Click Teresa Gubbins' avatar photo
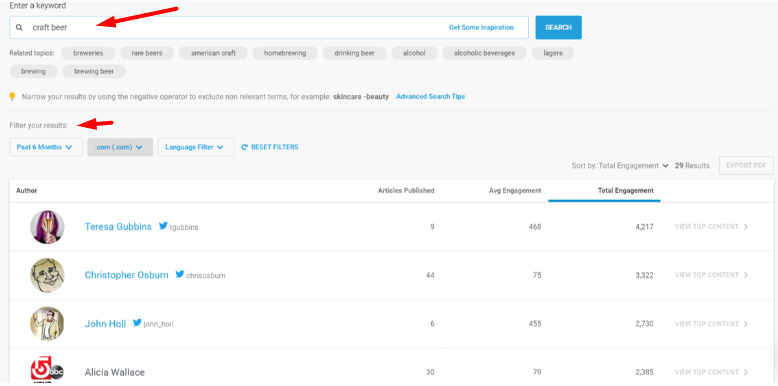Image resolution: width=778 pixels, height=386 pixels. tap(47, 227)
